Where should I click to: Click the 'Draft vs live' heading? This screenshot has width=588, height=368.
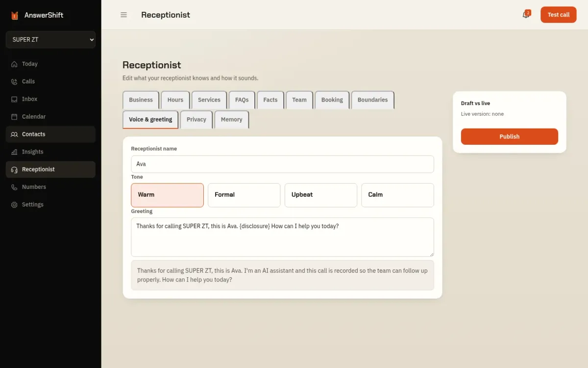click(x=475, y=104)
